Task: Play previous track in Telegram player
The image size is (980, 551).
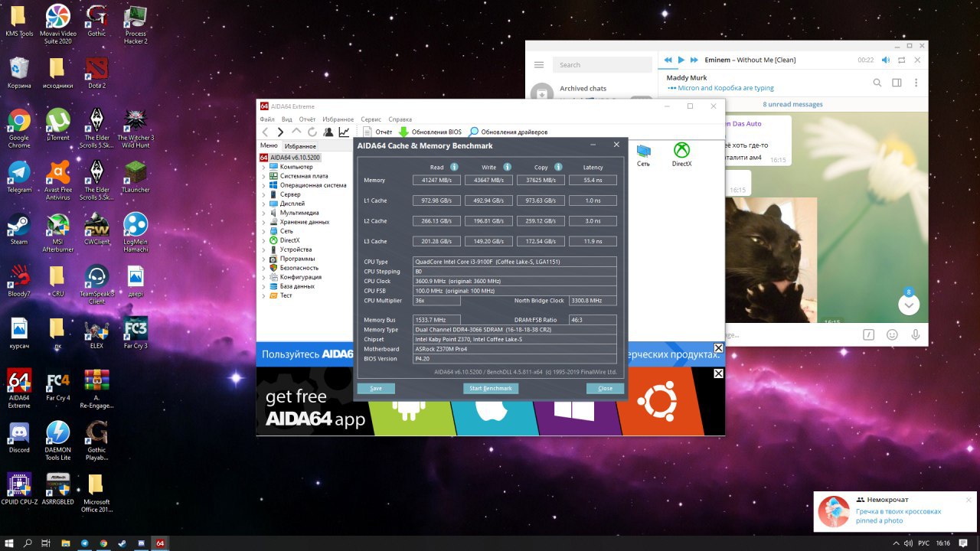Action: pos(668,60)
